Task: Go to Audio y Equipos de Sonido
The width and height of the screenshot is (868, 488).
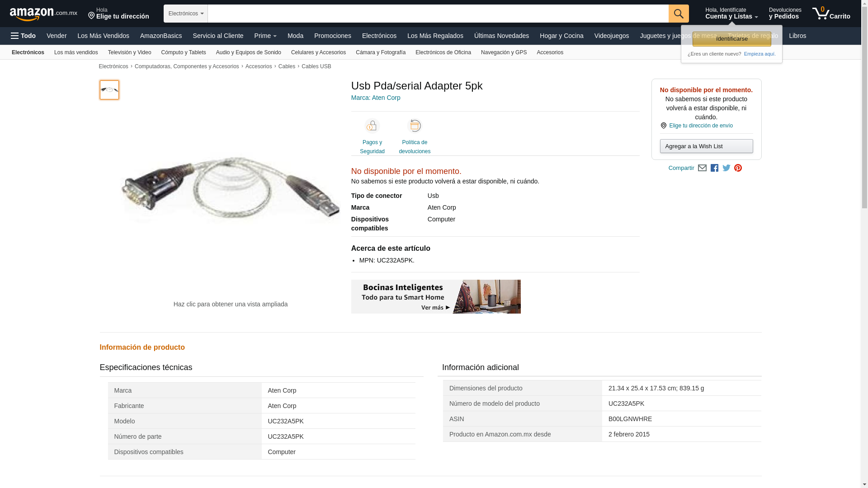Action: [248, 52]
